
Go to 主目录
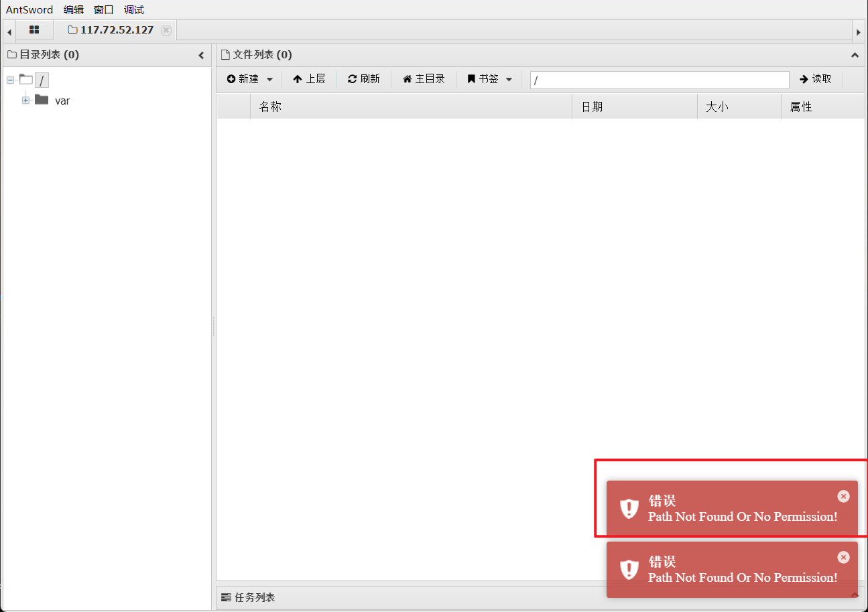click(424, 79)
